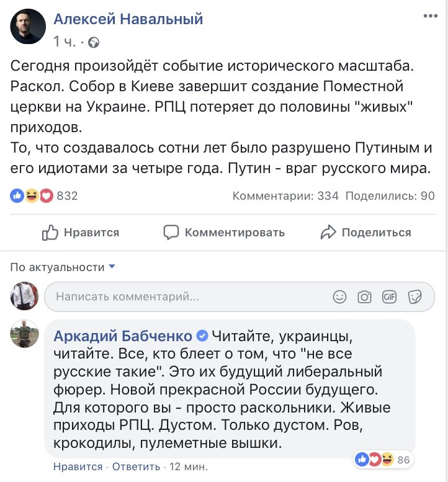This screenshot has height=482, width=448.
Task: Click the post author's profile picture
Action: (28, 26)
